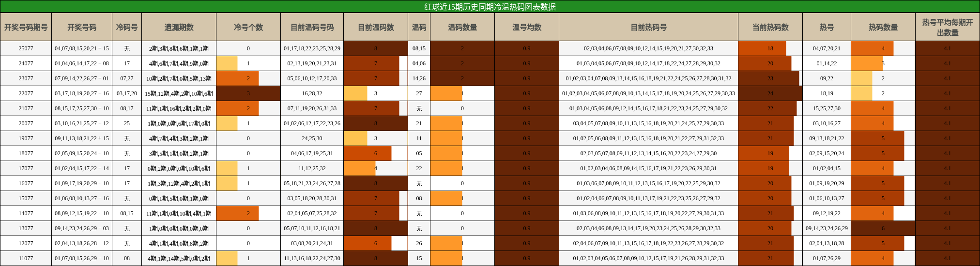Viewport: 980px width, 266px height.
Task: Select the 热号平均每期开出数量 column header
Action: 948,28
